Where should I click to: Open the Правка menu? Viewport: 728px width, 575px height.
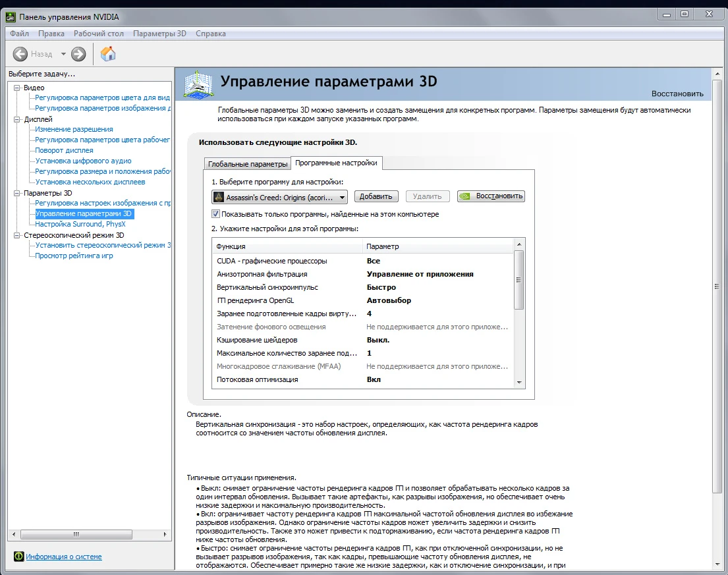51,34
